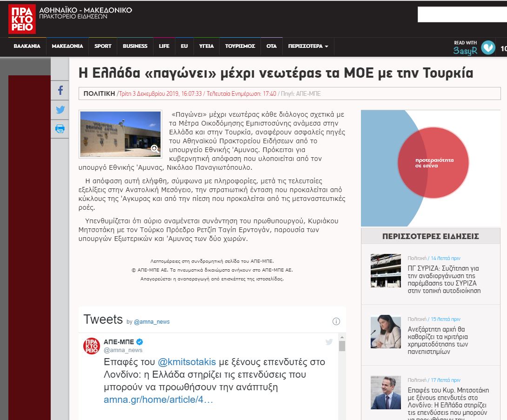Image resolution: width=507 pixels, height=420 pixels.
Task: Open the ΒΑΛΚΑΝΙΑ menu section
Action: [x=27, y=47]
